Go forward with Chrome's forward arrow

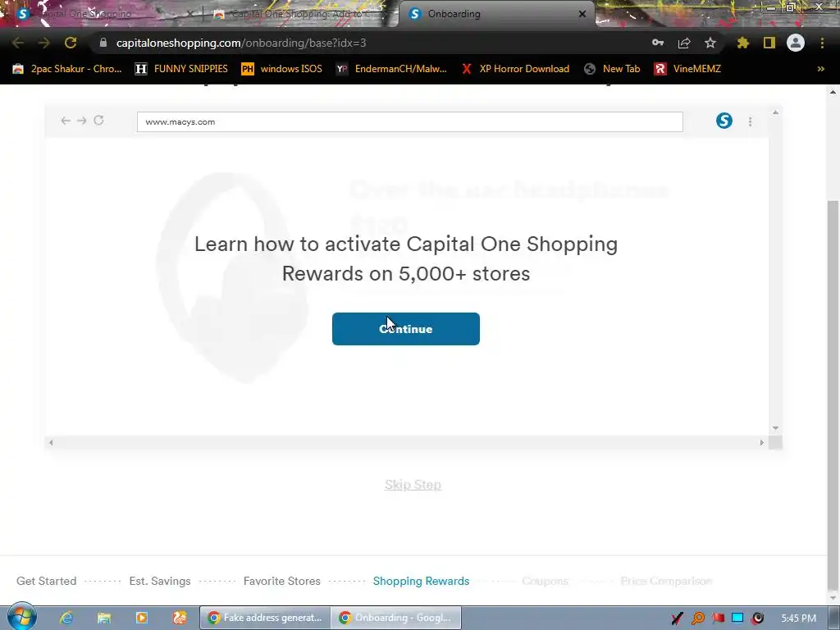(x=44, y=43)
